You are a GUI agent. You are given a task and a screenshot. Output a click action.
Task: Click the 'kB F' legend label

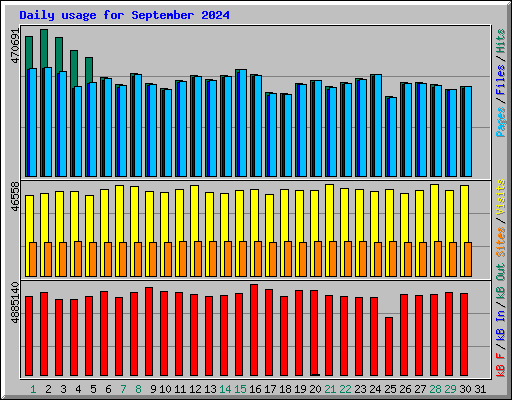(500, 364)
